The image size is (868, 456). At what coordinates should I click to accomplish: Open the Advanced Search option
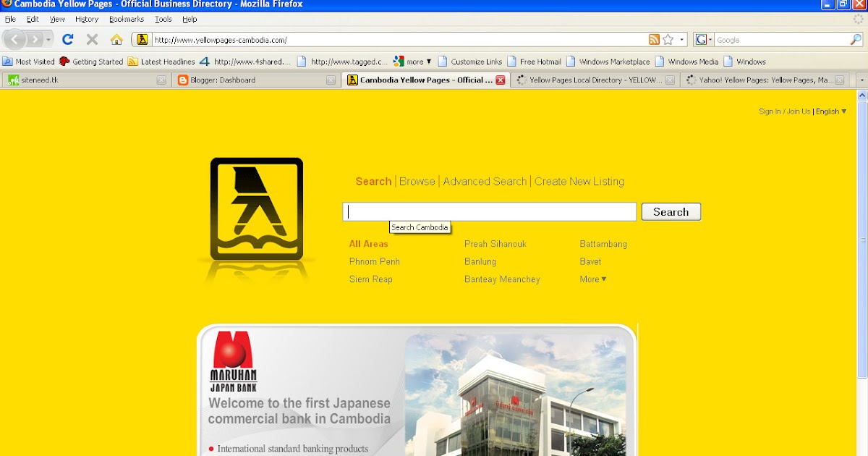pyautogui.click(x=485, y=182)
